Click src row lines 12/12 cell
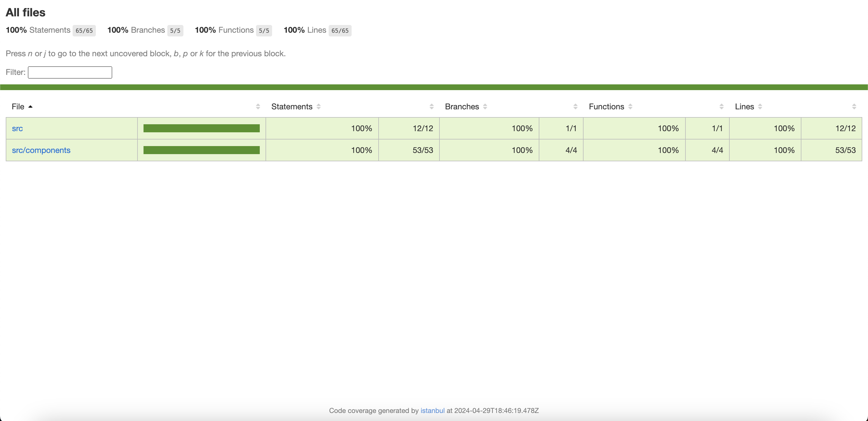The image size is (868, 421). click(832, 128)
